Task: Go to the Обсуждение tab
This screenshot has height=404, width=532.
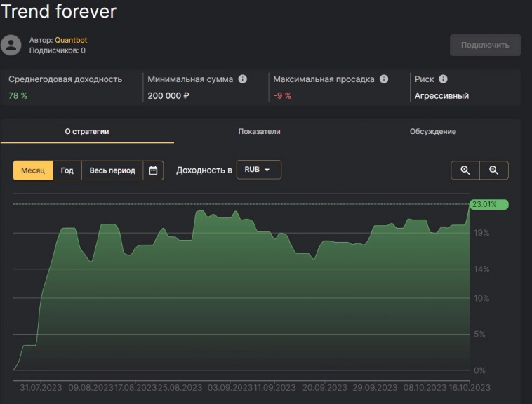Action: (432, 131)
